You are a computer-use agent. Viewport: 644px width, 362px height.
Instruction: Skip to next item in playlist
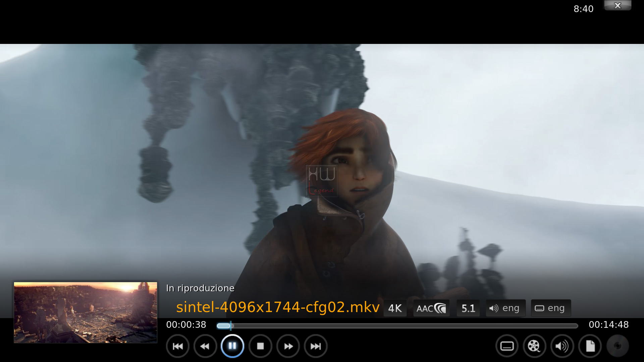(x=316, y=346)
